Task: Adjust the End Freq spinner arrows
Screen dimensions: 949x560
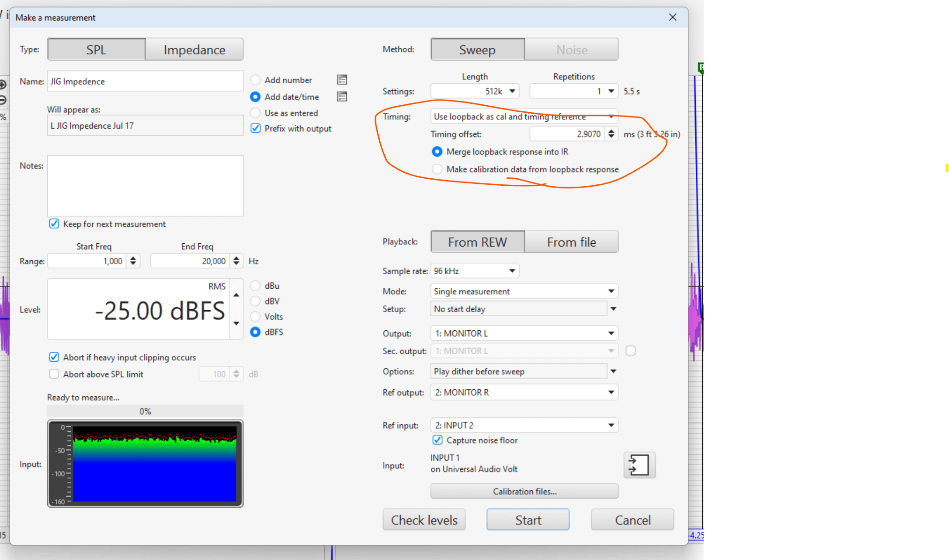Action: point(236,261)
